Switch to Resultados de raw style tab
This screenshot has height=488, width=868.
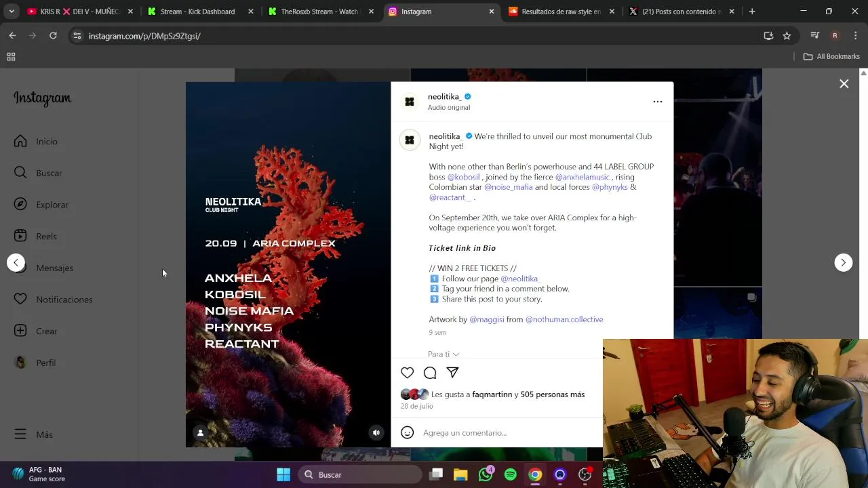[x=561, y=12]
